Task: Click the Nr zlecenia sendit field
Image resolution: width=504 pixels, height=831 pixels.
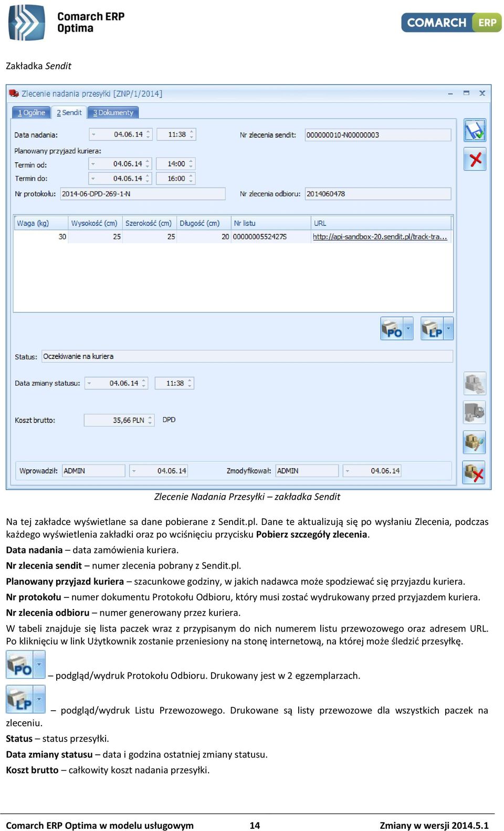Action: tap(377, 135)
